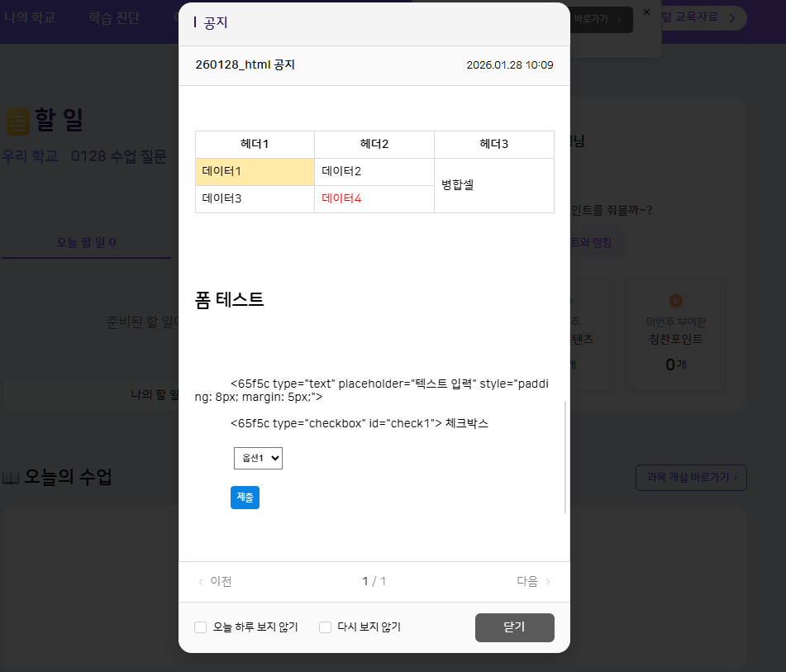
Task: Click the book icon beside 오늘의 수업
Action: click(11, 478)
